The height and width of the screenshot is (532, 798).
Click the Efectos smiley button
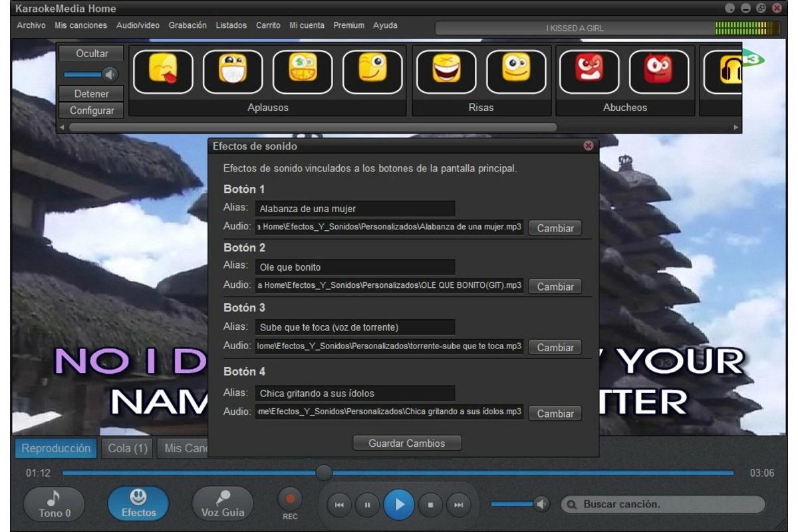tap(138, 503)
